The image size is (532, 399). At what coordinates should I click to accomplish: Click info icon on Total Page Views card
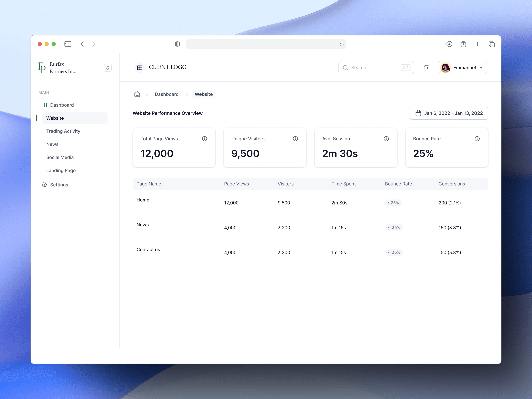click(x=204, y=139)
